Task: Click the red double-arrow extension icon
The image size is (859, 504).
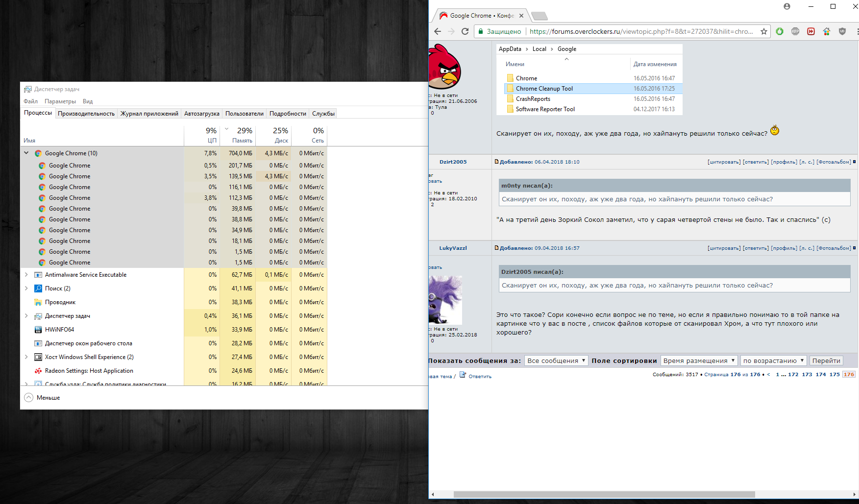Action: pyautogui.click(x=811, y=31)
